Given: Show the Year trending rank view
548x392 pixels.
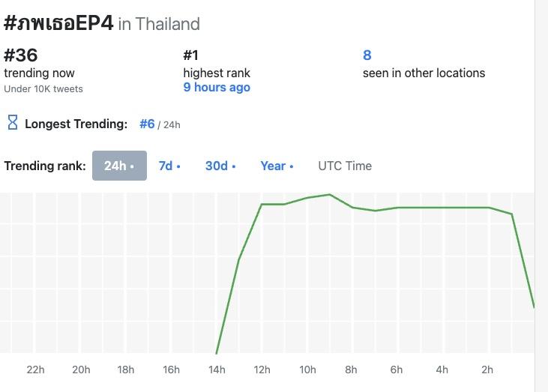Looking at the screenshot, I should click(277, 166).
